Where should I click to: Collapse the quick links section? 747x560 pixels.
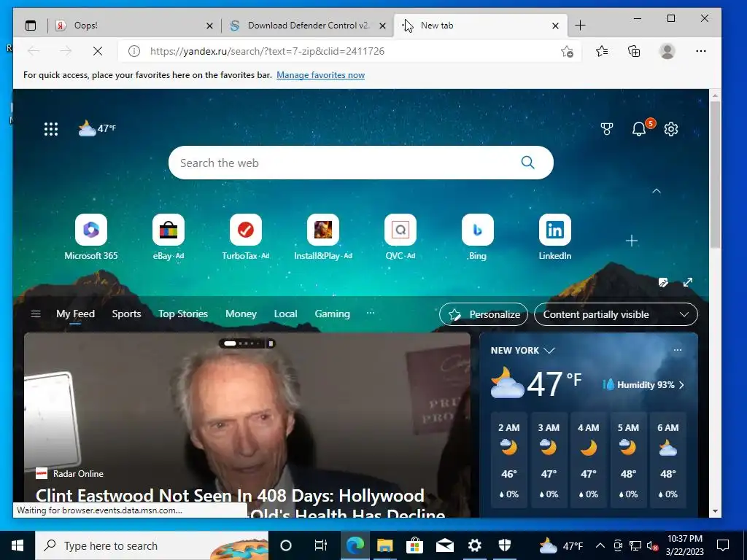(x=657, y=191)
